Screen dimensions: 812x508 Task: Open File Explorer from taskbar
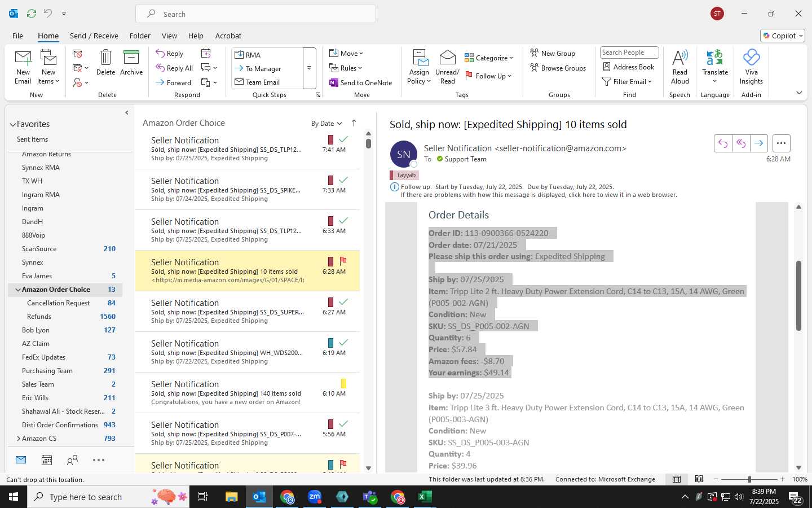click(x=232, y=497)
